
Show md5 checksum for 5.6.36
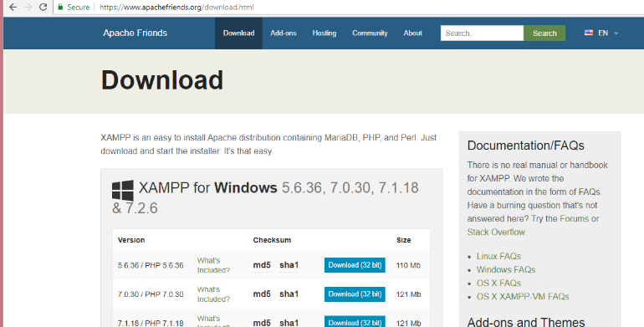(262, 265)
